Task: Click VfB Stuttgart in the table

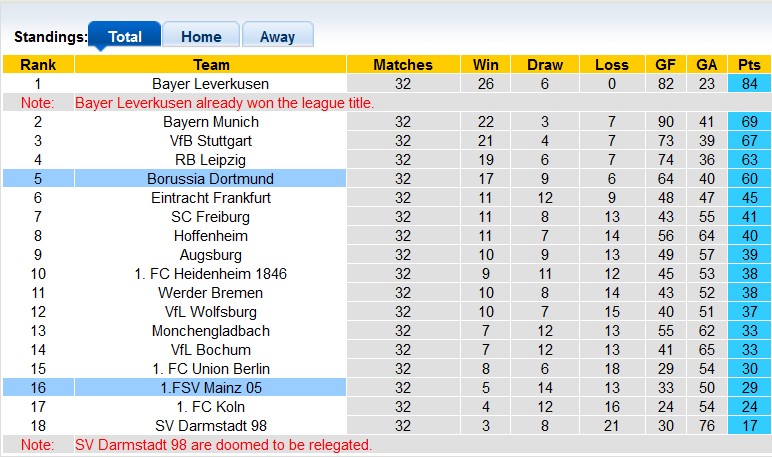Action: point(210,141)
